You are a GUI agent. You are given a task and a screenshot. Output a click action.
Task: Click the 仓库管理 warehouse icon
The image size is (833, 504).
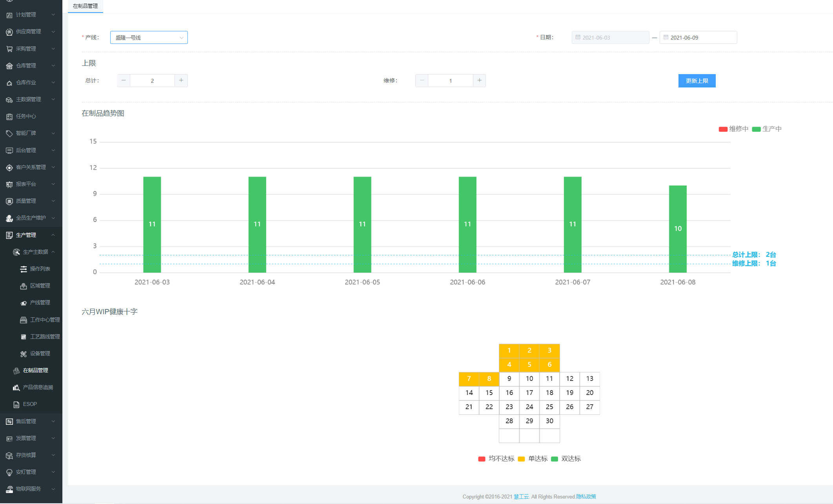[9, 66]
